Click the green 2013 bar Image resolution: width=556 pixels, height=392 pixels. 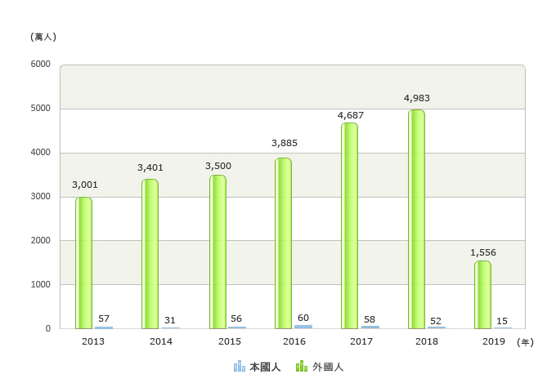[83, 263]
